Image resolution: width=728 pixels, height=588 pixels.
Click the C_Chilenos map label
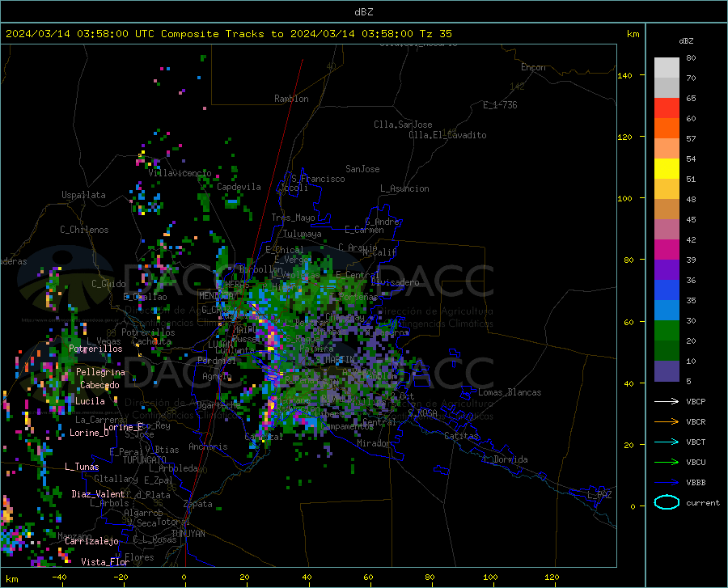click(84, 229)
